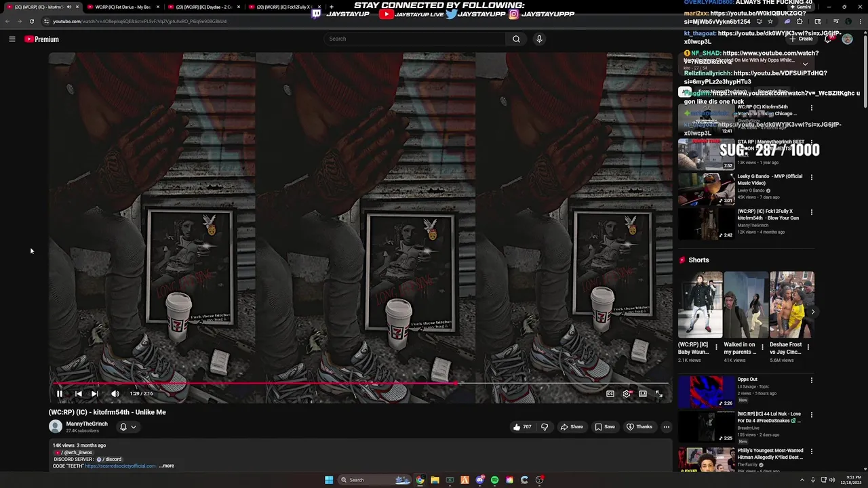Viewport: 868px width, 488px height.
Task: Enter fullscreen video mode
Action: click(658, 394)
